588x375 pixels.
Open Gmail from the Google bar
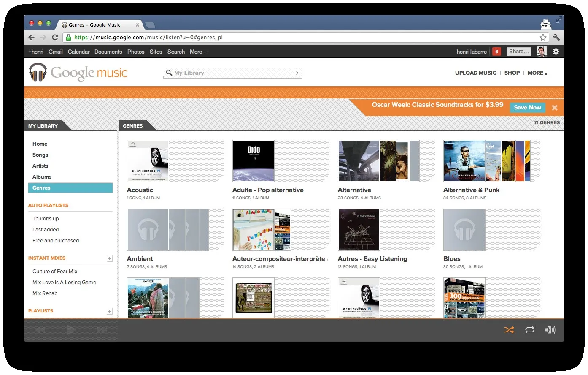click(x=56, y=52)
